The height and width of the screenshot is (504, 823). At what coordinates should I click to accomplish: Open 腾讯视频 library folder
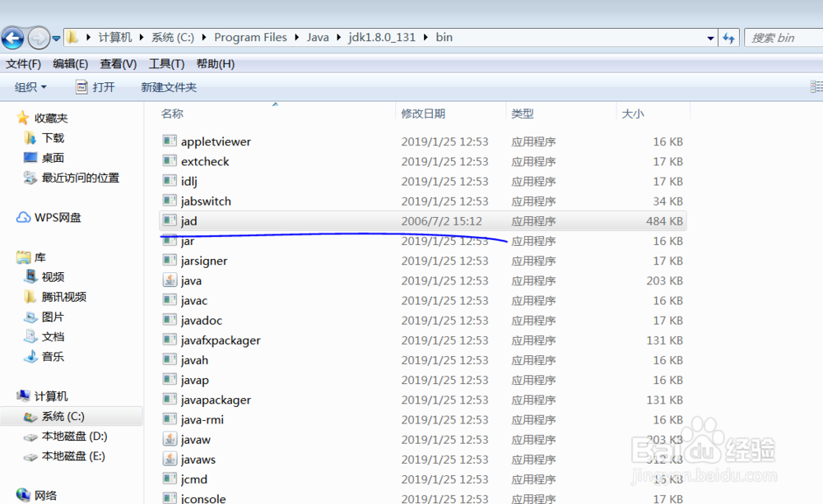(x=55, y=297)
